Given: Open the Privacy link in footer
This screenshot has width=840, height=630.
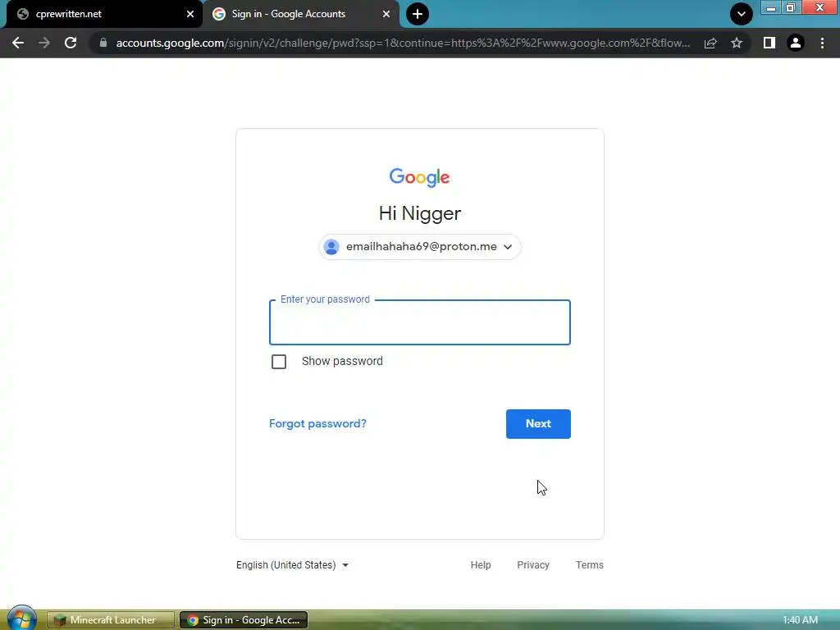Looking at the screenshot, I should pos(533,565).
